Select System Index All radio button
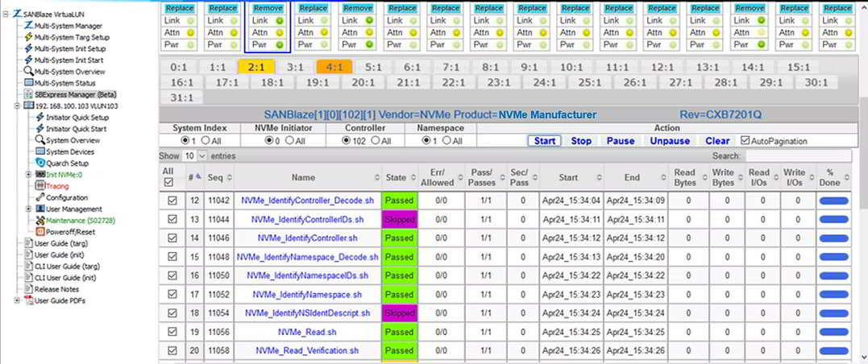The image size is (868, 364). point(206,141)
